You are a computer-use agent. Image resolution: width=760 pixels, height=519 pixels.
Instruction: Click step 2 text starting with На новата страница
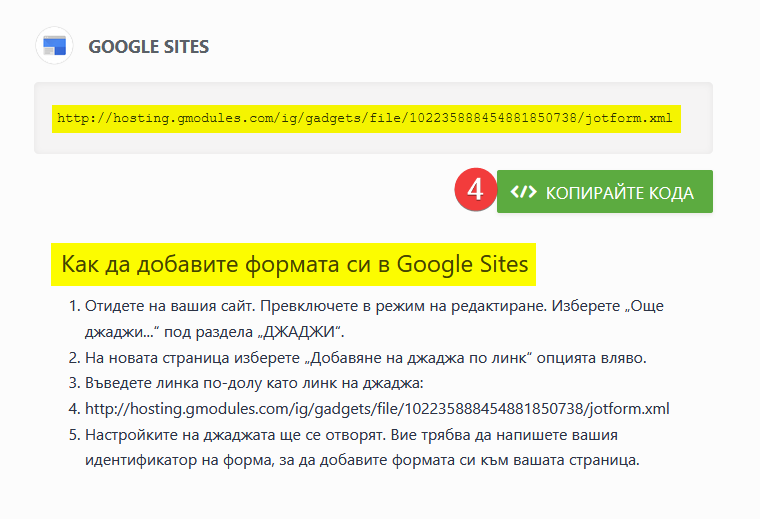pyautogui.click(x=366, y=358)
